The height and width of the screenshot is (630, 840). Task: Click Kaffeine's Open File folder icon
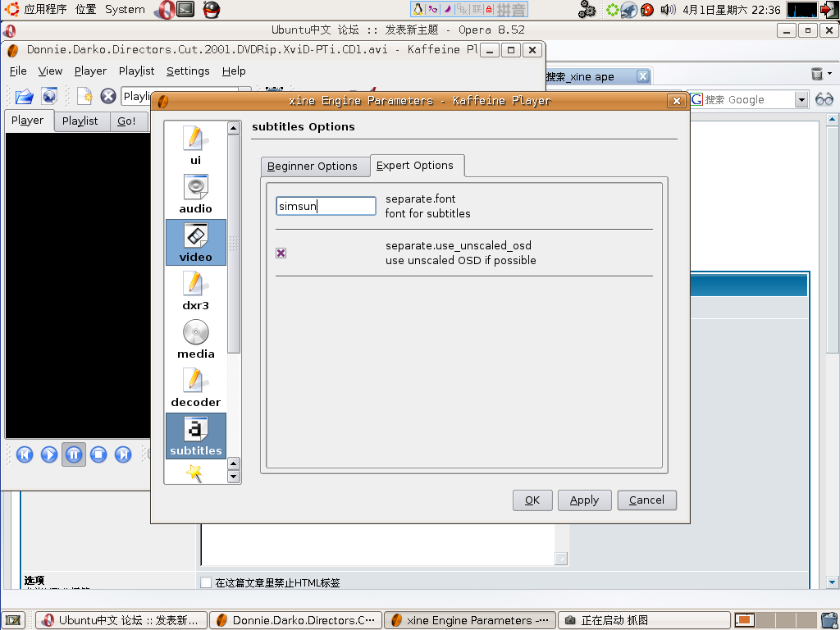[24, 97]
